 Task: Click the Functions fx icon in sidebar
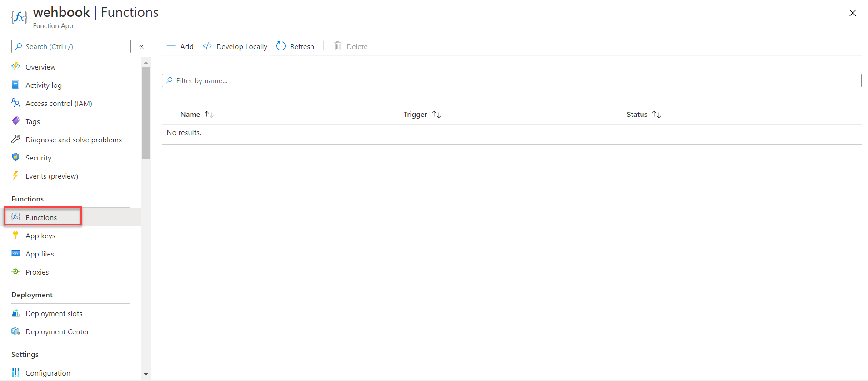click(16, 217)
